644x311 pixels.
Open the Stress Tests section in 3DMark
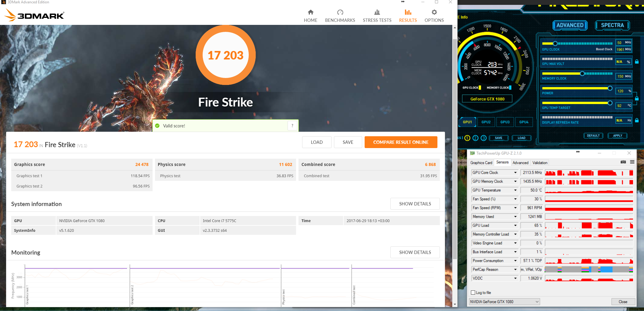click(x=377, y=16)
